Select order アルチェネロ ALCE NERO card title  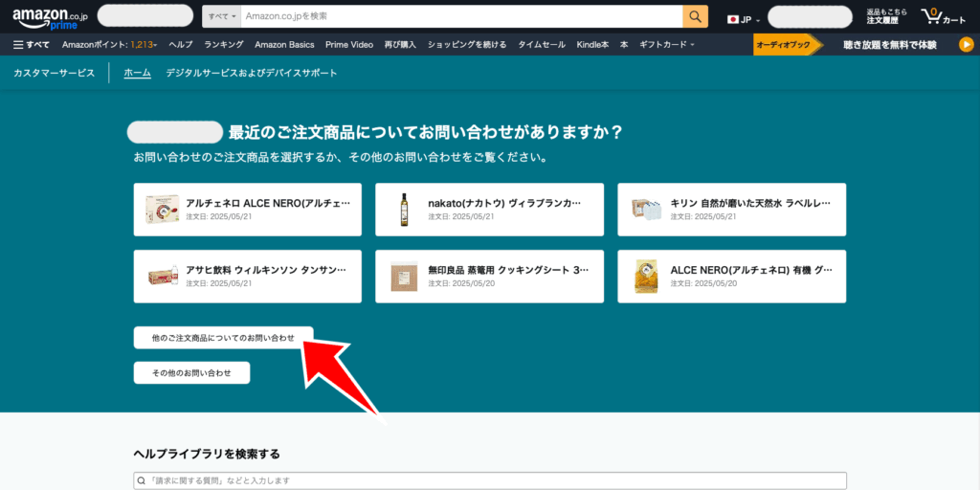[x=268, y=203]
